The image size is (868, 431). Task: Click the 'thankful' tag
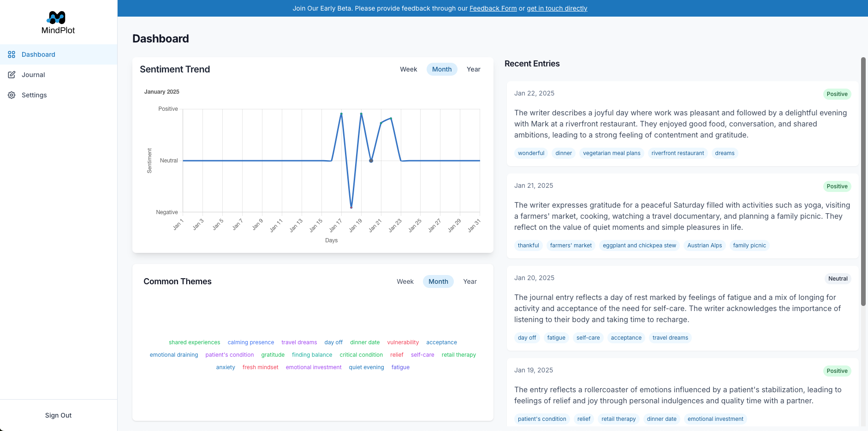[x=528, y=245]
